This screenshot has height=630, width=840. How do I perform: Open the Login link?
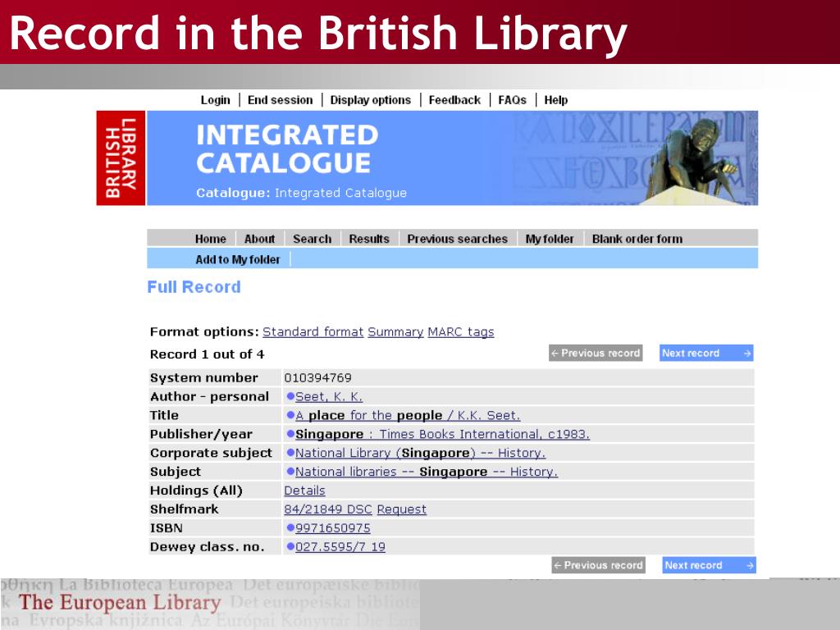pos(216,100)
